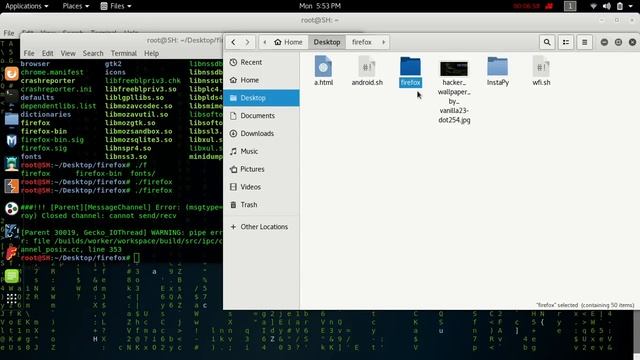Select the a.html file icon
Screen dimensions: 640x360
pyautogui.click(x=323, y=66)
